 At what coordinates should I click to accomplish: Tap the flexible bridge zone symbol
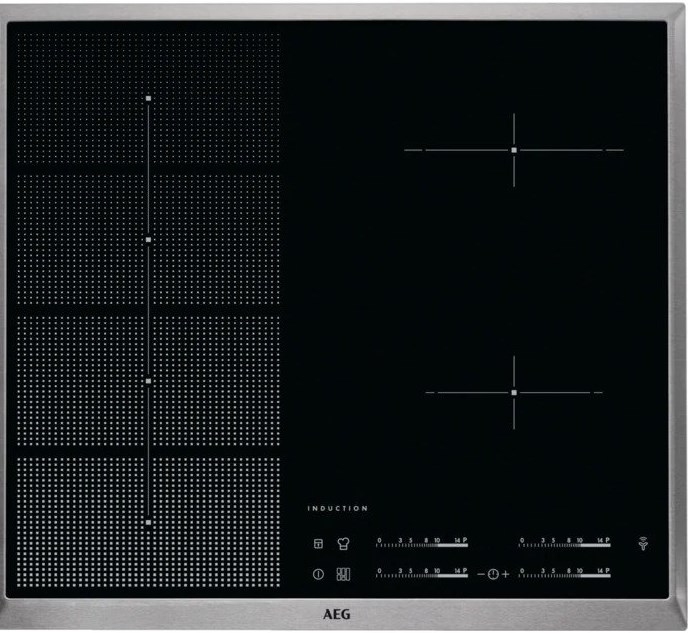click(343, 574)
